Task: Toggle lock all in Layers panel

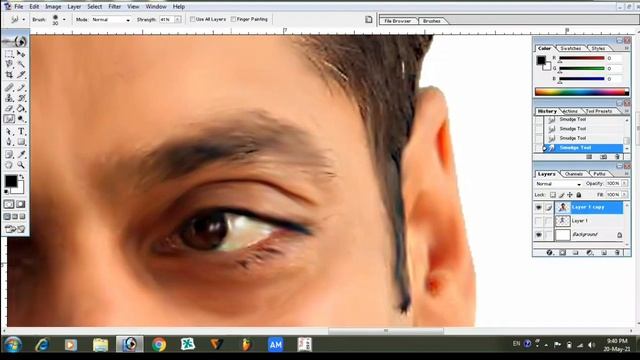Action: click(x=579, y=195)
